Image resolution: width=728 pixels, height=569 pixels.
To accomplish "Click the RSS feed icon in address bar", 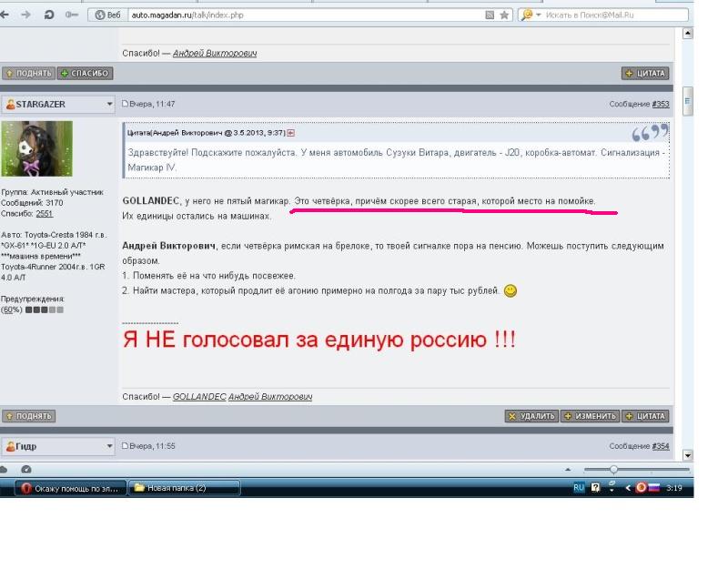I will (490, 15).
